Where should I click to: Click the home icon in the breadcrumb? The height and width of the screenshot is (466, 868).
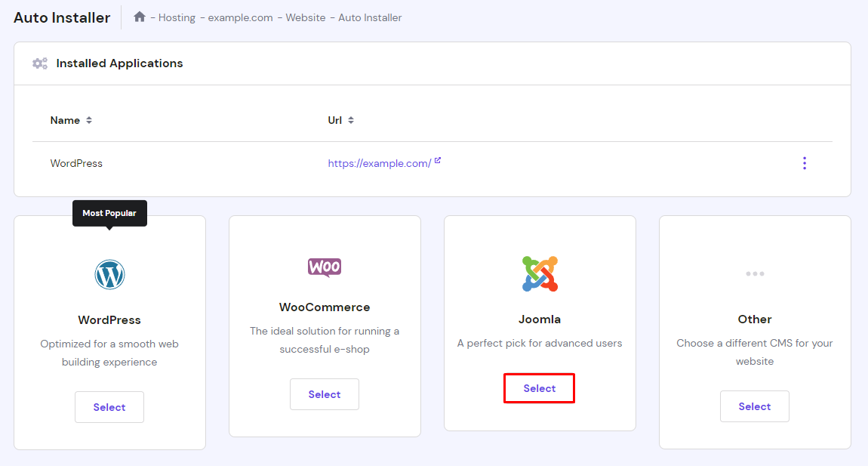139,17
